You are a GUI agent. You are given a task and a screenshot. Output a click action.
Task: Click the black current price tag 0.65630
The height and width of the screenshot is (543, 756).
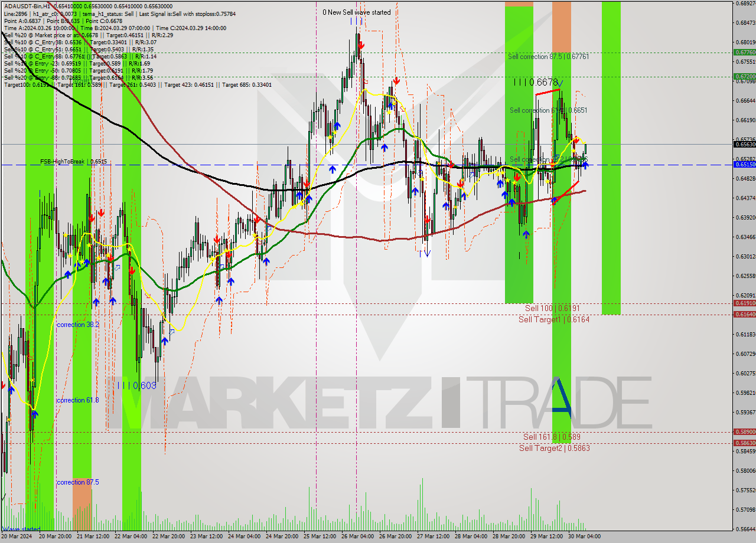(744, 144)
